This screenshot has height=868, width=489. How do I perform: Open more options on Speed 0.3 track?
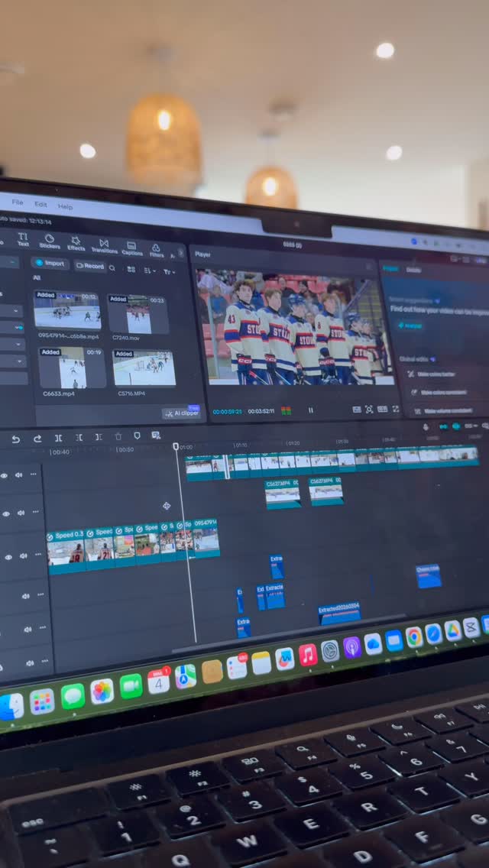[38, 555]
